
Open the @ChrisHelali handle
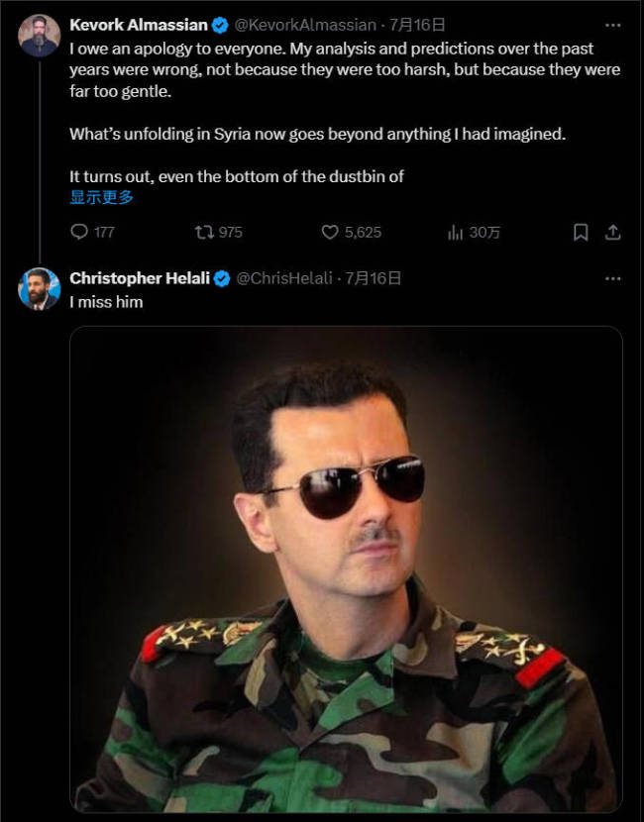(x=284, y=279)
